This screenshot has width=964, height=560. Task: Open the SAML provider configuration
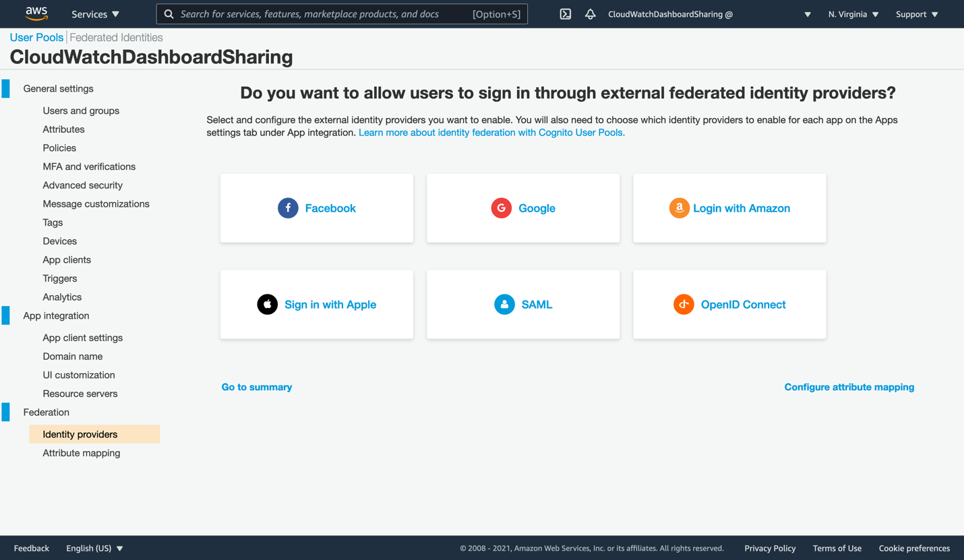[x=523, y=305]
